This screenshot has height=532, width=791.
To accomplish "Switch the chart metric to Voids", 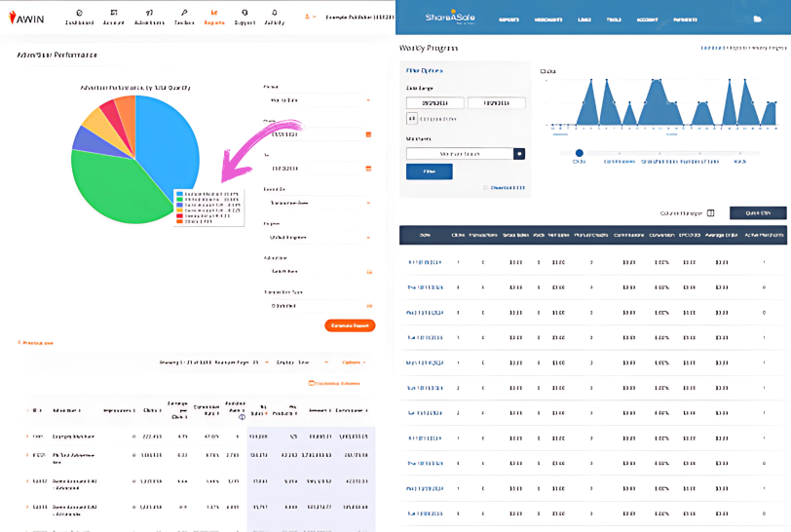I will (x=739, y=162).
